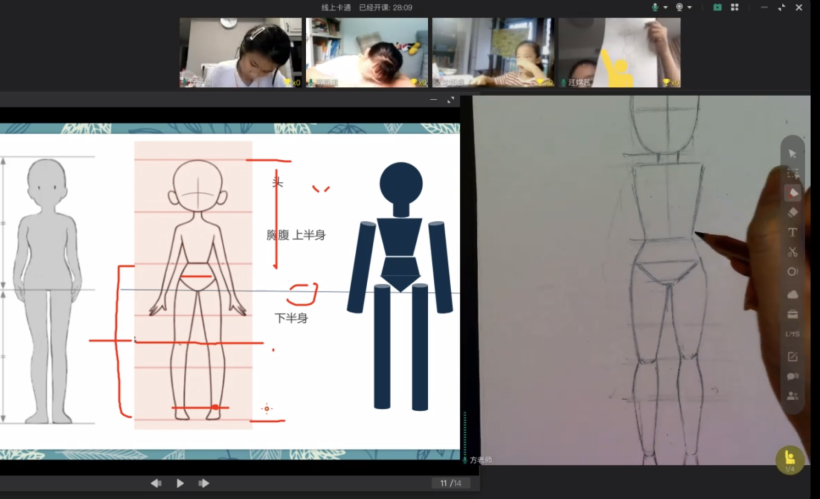Switch to grid layout view
Viewport: 820px width, 499px height.
pos(735,7)
